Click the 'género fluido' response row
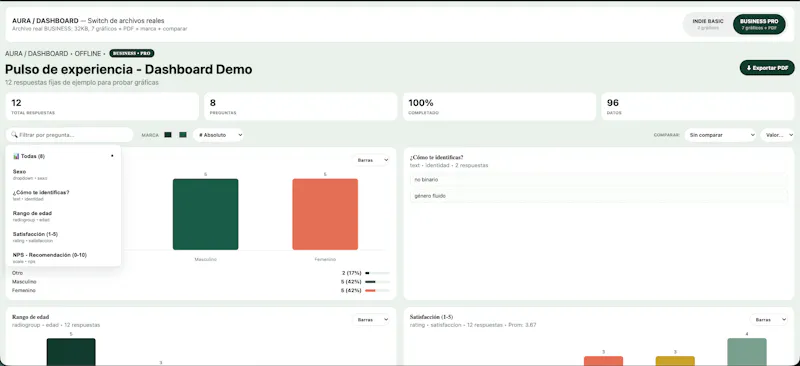This screenshot has width=800, height=366. 599,196
